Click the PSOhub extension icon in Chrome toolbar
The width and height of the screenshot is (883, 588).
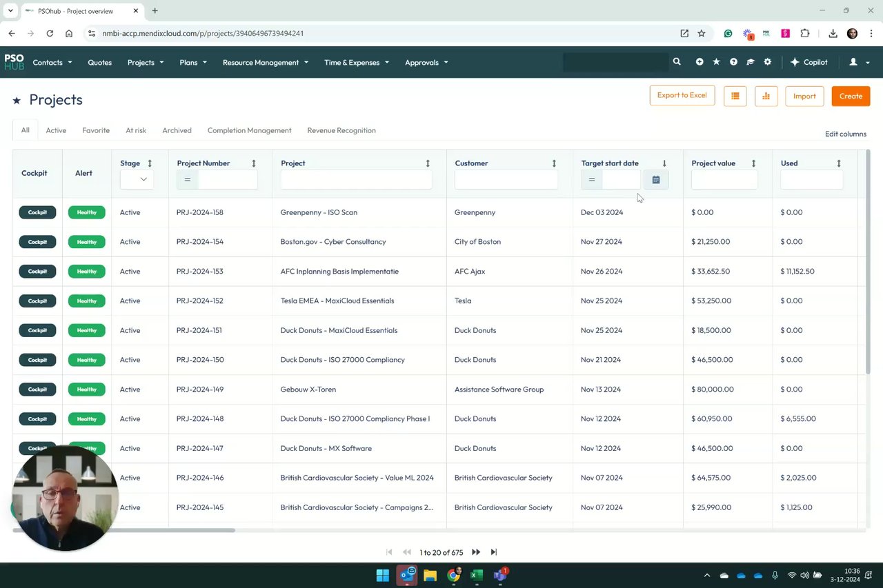766,33
